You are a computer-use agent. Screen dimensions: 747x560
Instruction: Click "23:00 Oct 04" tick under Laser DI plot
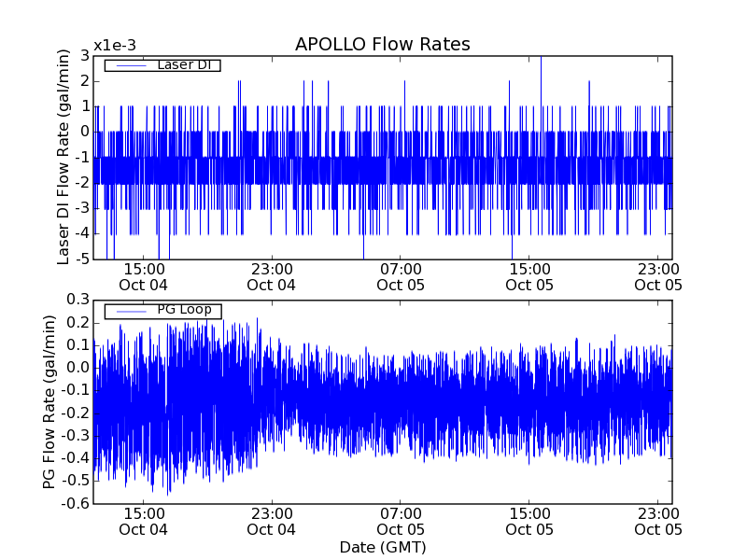coord(272,277)
